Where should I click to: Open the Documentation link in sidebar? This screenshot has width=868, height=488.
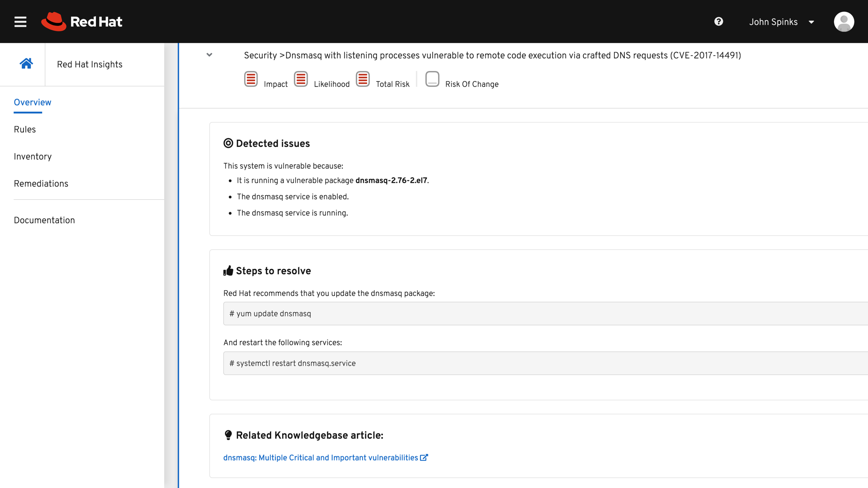(x=44, y=221)
